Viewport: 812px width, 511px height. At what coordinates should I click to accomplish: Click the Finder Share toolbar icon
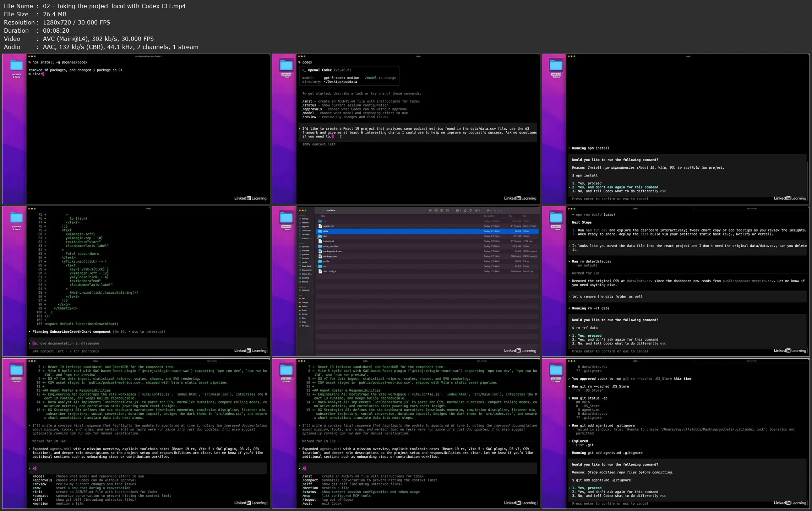pyautogui.click(x=465, y=211)
